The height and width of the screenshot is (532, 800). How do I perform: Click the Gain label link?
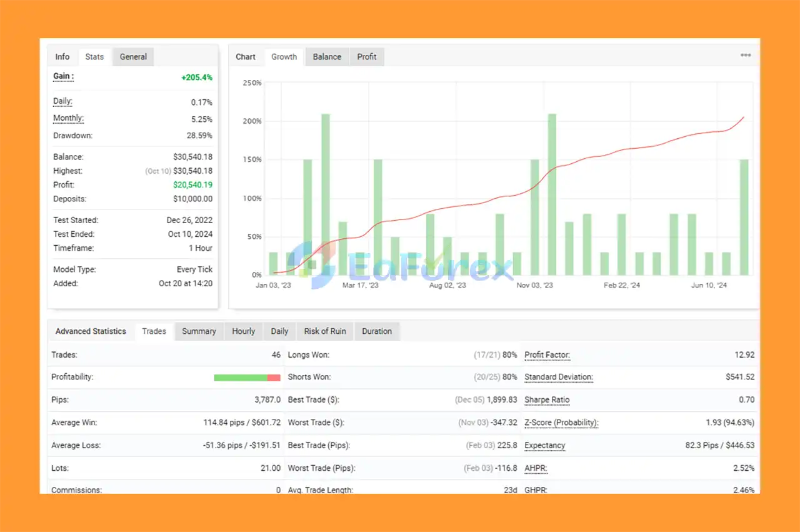(63, 76)
